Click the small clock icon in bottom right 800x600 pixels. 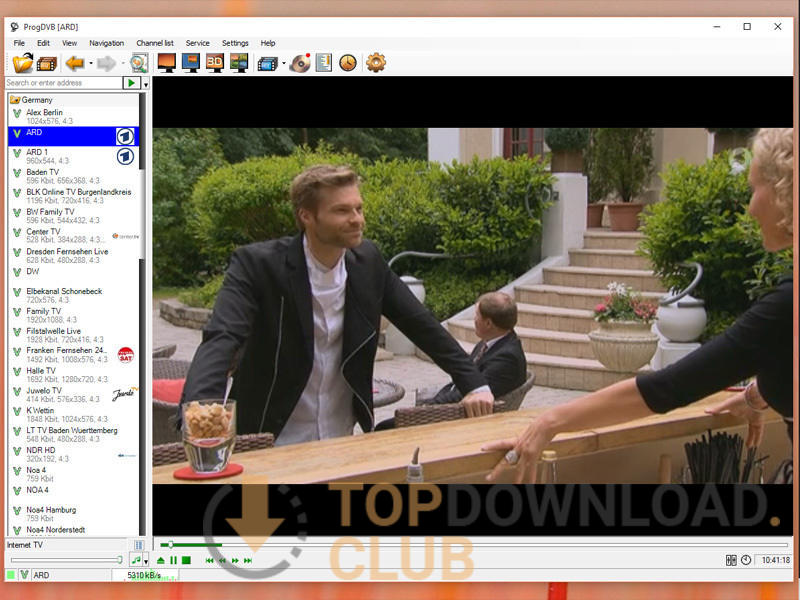coord(746,560)
